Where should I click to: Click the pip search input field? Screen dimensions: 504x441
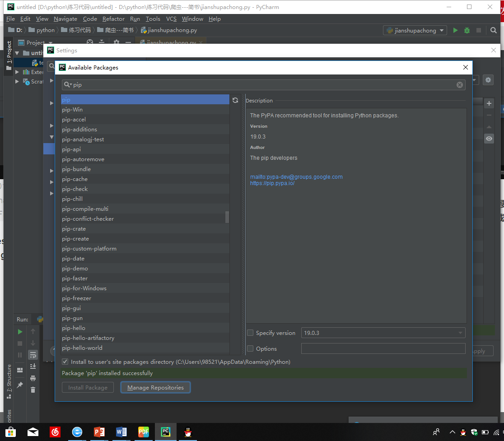point(264,85)
